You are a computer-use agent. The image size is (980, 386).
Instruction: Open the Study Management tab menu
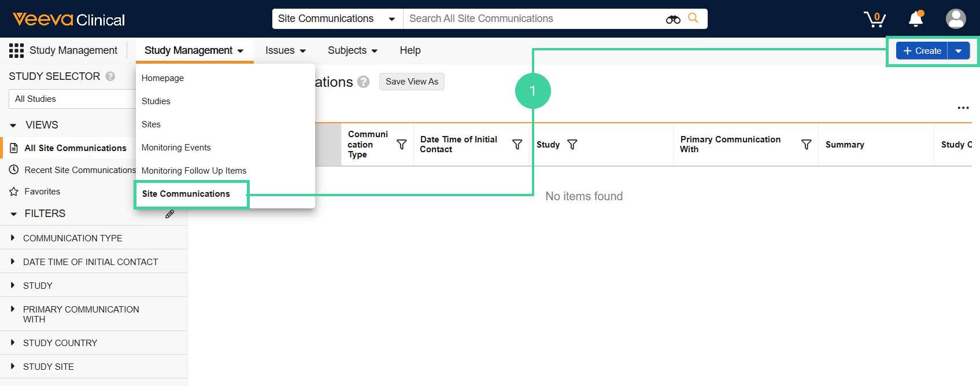pos(195,50)
